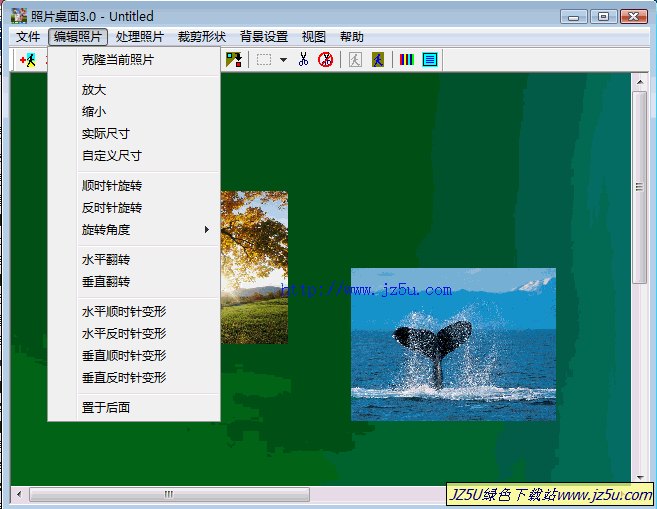The width and height of the screenshot is (657, 509).
Task: Click vertical scrollbar up arrow
Action: [640, 82]
